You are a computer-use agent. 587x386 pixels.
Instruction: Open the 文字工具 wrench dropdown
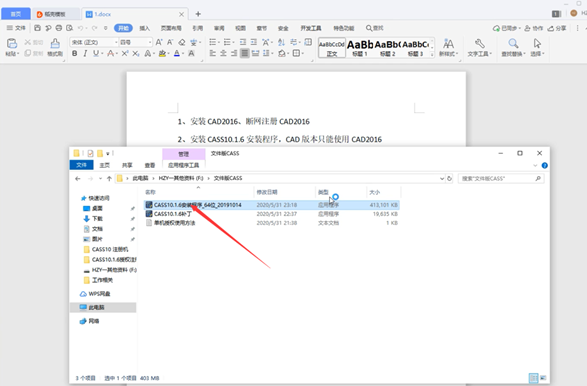point(480,48)
